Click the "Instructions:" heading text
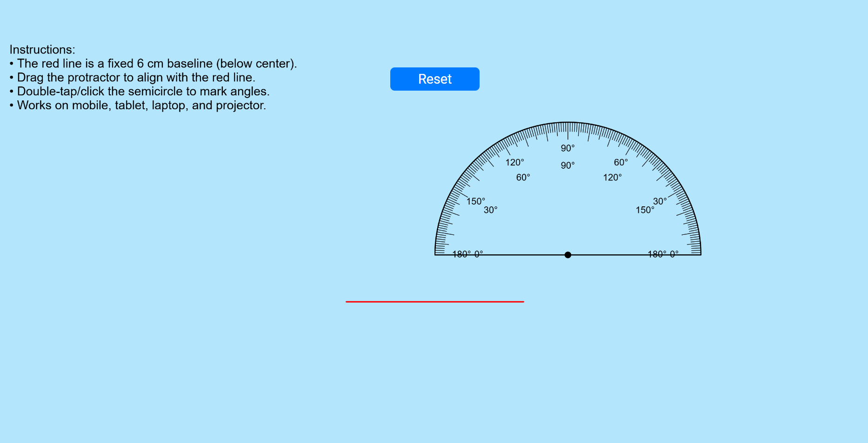The width and height of the screenshot is (868, 443). (x=42, y=50)
